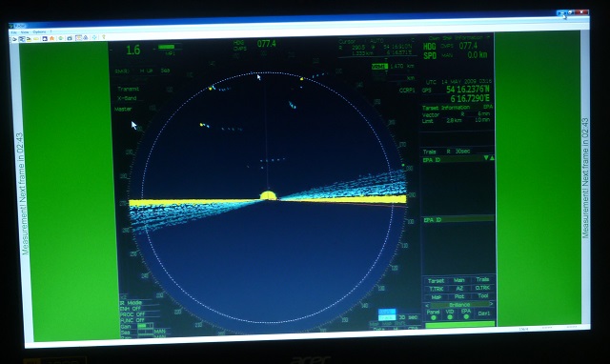This screenshot has width=610, height=364.
Task: Open the View menu
Action: click(x=25, y=32)
